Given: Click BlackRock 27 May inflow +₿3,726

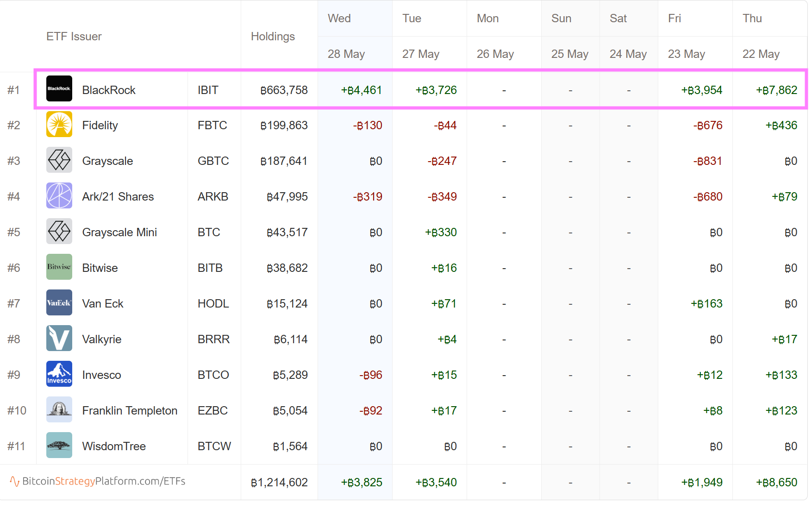Looking at the screenshot, I should 436,90.
